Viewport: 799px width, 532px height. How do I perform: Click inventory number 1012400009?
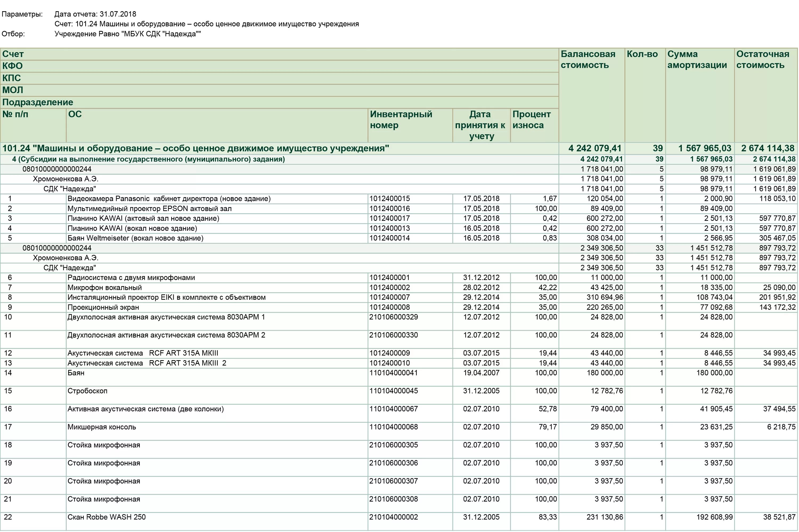(x=390, y=353)
